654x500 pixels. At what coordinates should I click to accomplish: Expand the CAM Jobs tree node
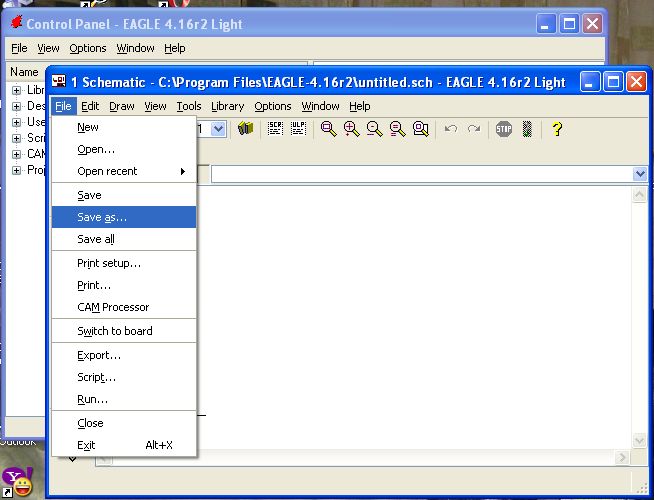click(16, 154)
